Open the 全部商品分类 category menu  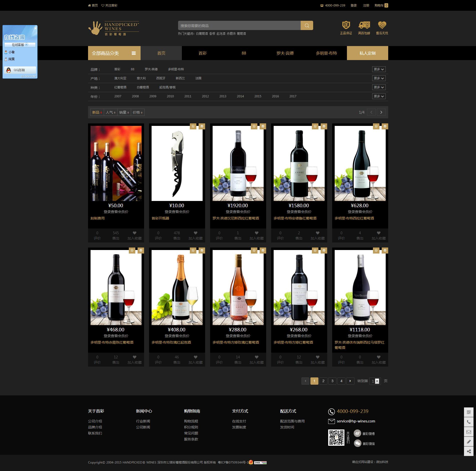coord(114,53)
